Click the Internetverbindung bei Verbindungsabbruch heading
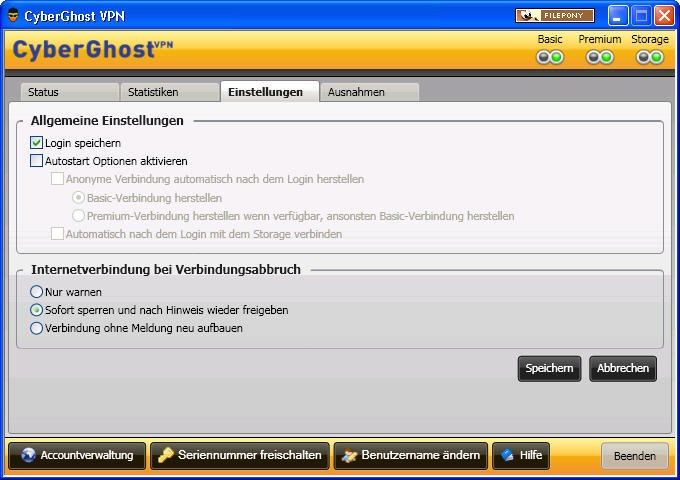The image size is (680, 480). pyautogui.click(x=166, y=269)
